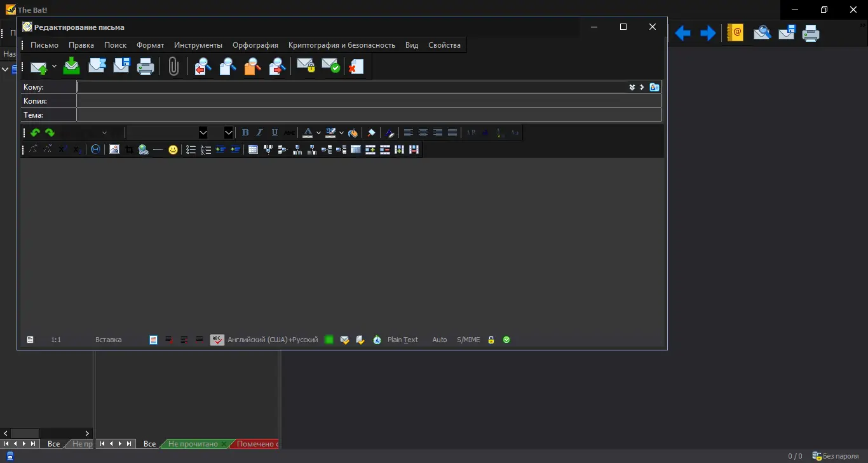
Task: Open the Свойства menu
Action: 444,45
